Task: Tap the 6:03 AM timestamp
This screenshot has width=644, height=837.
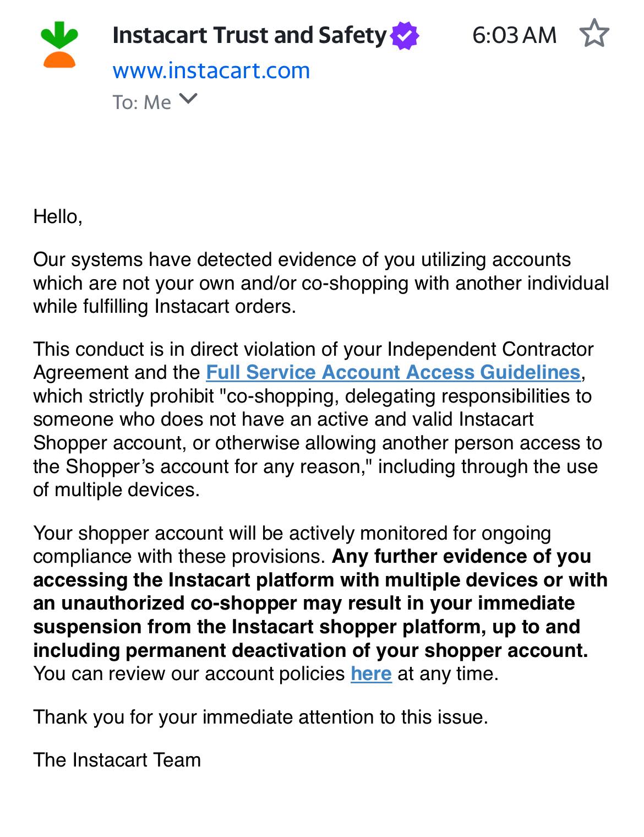Action: pos(515,35)
